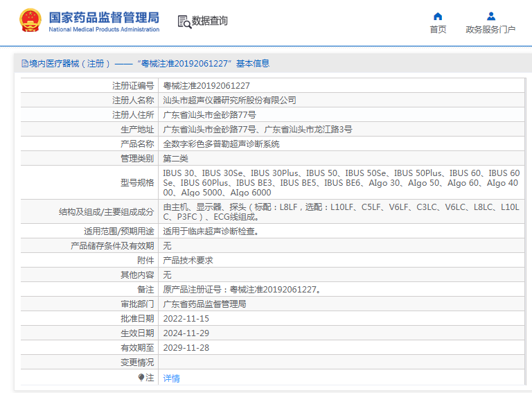532x393 pixels.
Task: Open the 数据查询 text link
Action: (x=210, y=21)
